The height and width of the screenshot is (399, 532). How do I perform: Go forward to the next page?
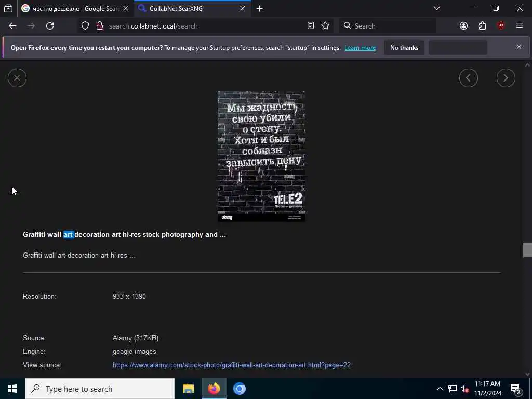tap(31, 26)
